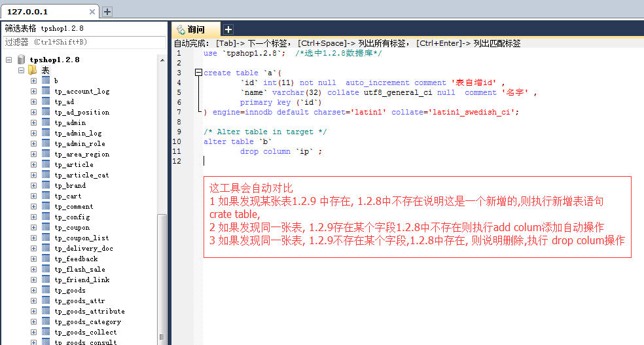Click the object tree vertical scrollbar
This screenshot has height=345, width=644.
click(x=162, y=275)
